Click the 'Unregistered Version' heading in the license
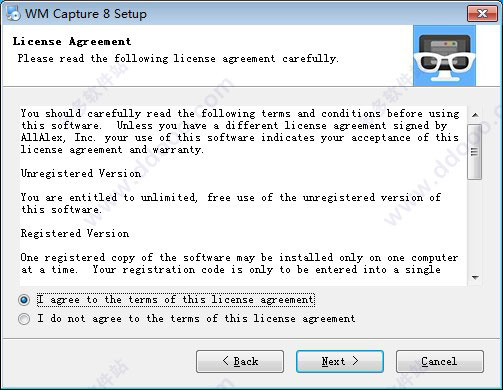This screenshot has height=390, width=503. 81,173
